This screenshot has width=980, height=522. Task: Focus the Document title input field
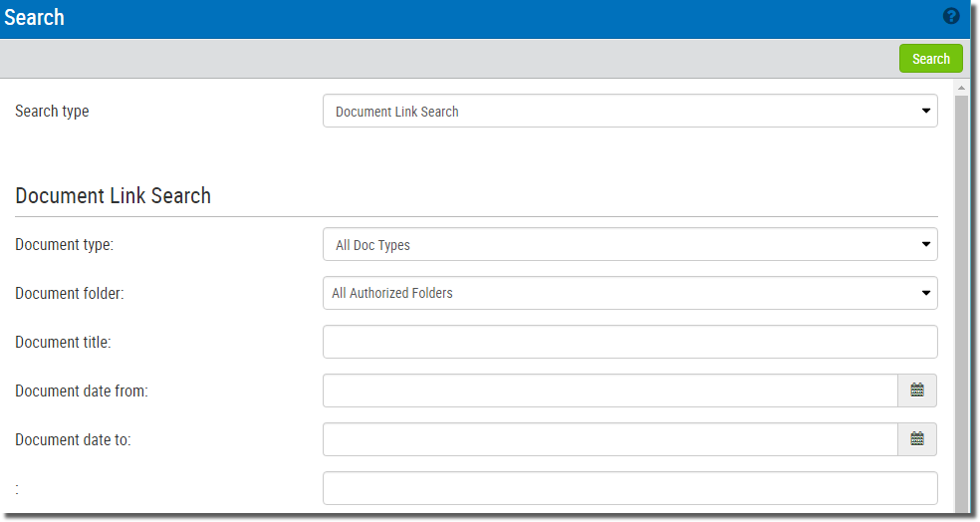coord(630,342)
